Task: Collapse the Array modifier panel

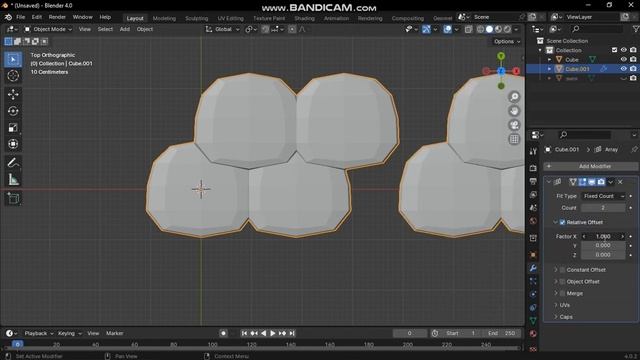Action: click(549, 182)
